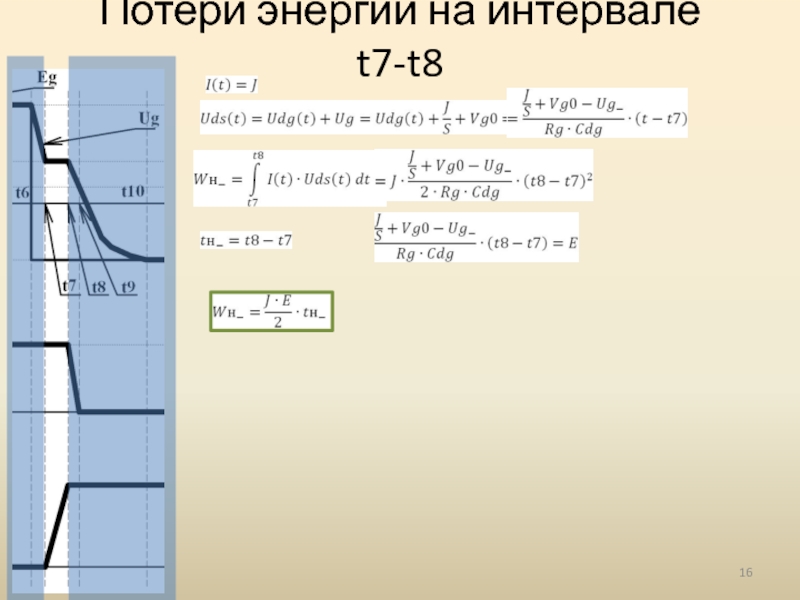Screen dimensions: 800x600
Task: Click the Ug label on the graph
Action: [x=148, y=119]
